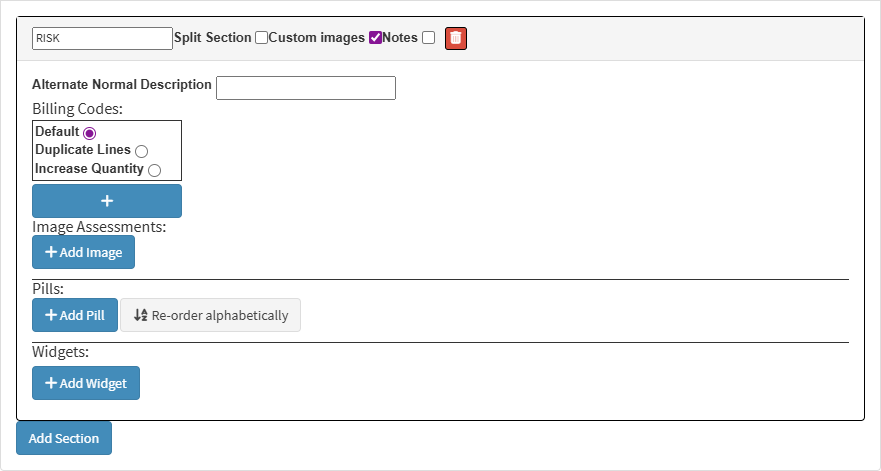
Task: Delete the RISK section with trash icon
Action: [456, 38]
